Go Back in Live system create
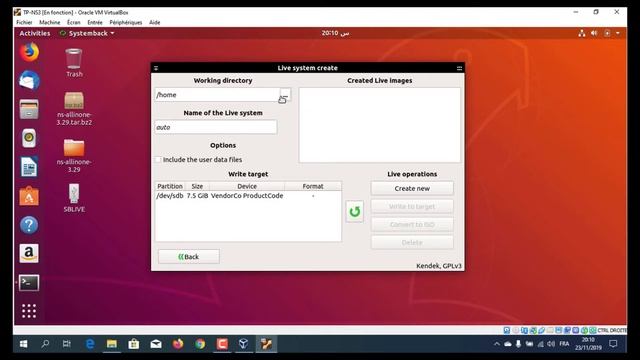Viewport: 640px width, 360px height. pos(189,256)
